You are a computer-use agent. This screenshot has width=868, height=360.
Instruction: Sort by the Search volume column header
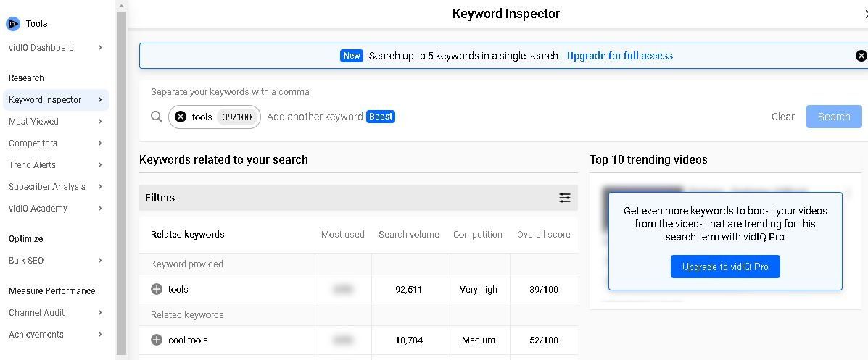tap(408, 235)
